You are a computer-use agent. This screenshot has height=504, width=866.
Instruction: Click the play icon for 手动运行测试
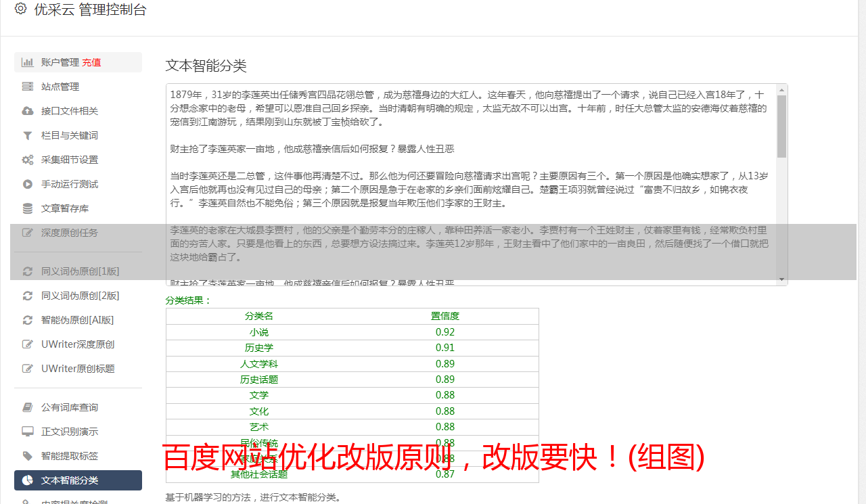click(28, 184)
